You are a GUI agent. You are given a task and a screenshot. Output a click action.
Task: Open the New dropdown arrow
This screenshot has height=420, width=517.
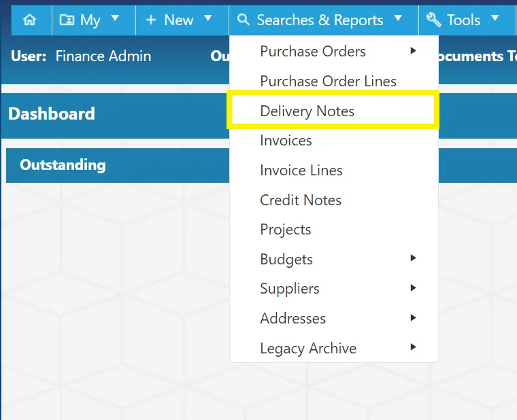[x=207, y=18]
